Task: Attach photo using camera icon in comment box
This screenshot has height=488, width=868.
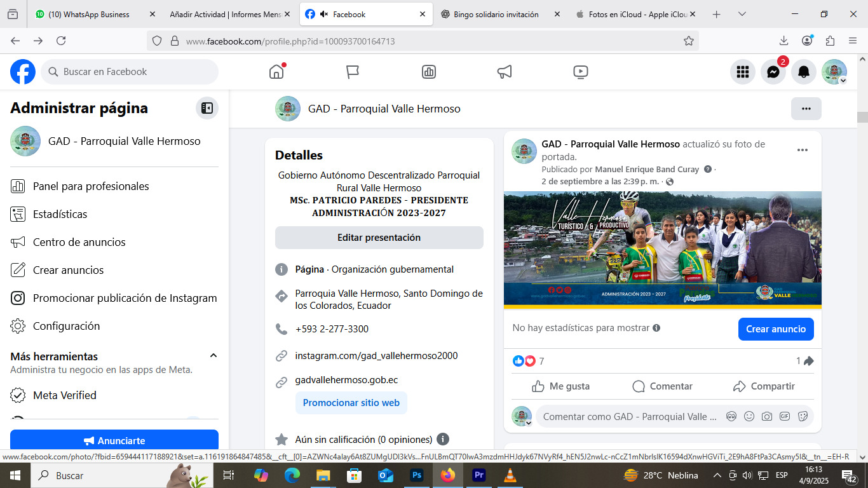Action: [767, 417]
